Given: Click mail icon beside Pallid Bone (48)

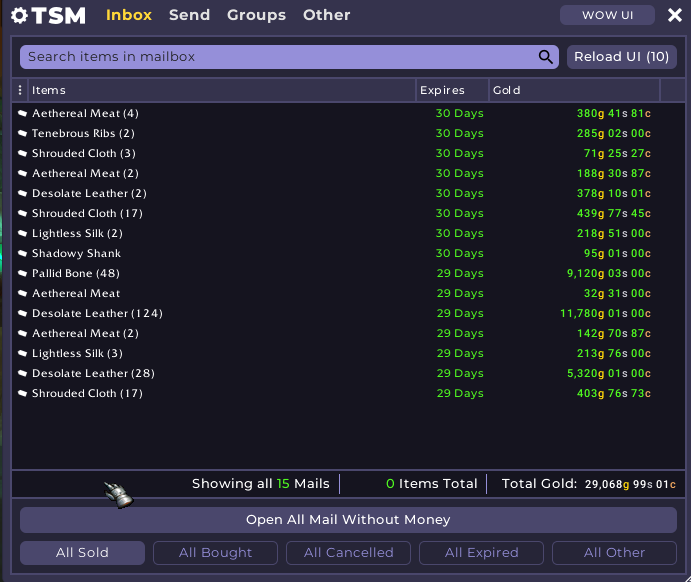Looking at the screenshot, I should [22, 273].
